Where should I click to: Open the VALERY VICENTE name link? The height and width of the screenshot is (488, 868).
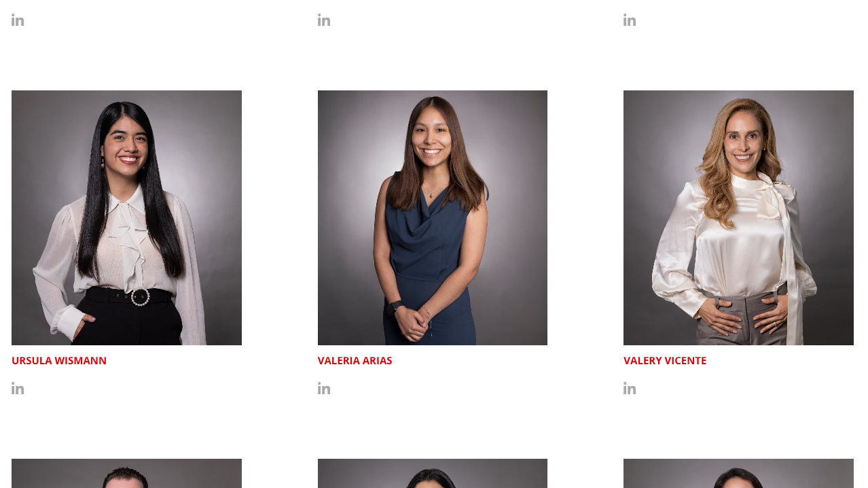coord(665,361)
